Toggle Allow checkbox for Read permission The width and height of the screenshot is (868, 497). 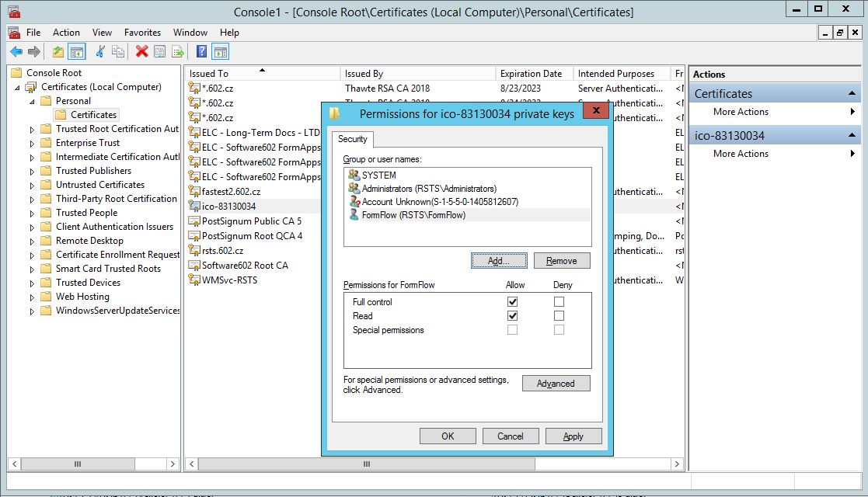(x=512, y=316)
